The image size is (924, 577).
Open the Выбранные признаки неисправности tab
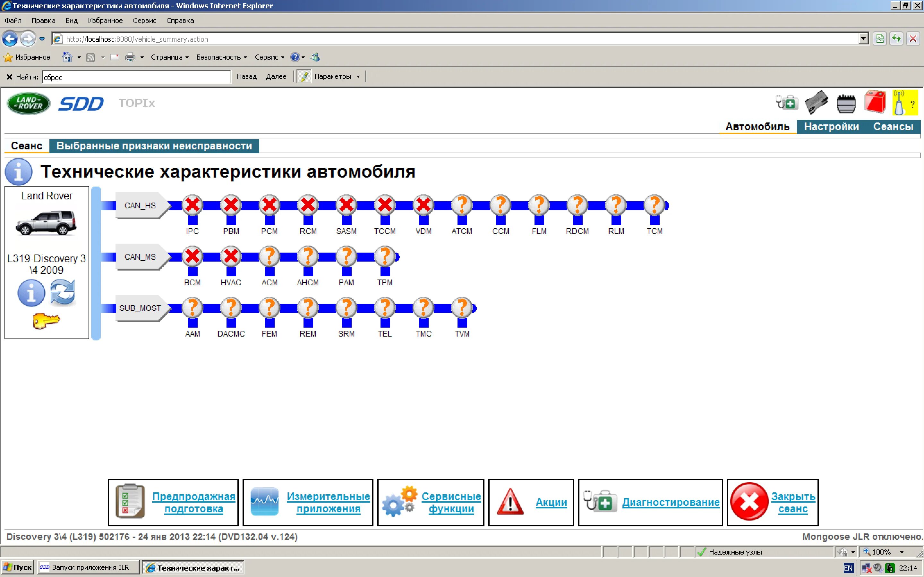[154, 146]
